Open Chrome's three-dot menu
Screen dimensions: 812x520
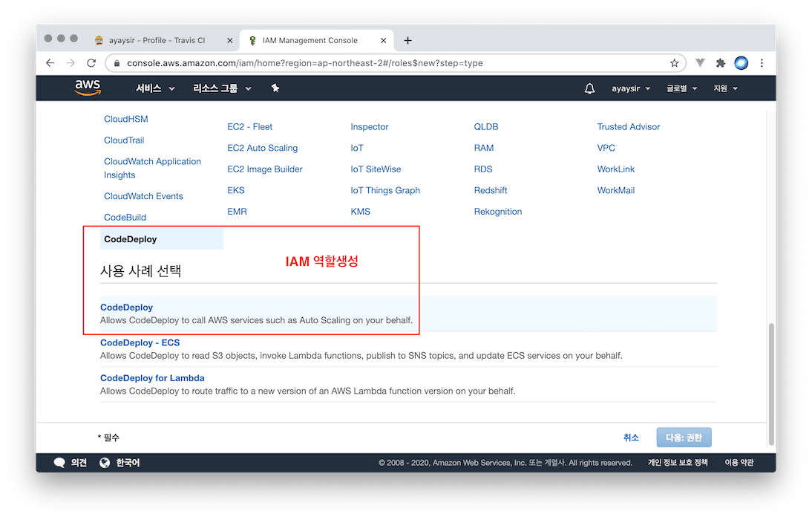coord(762,63)
